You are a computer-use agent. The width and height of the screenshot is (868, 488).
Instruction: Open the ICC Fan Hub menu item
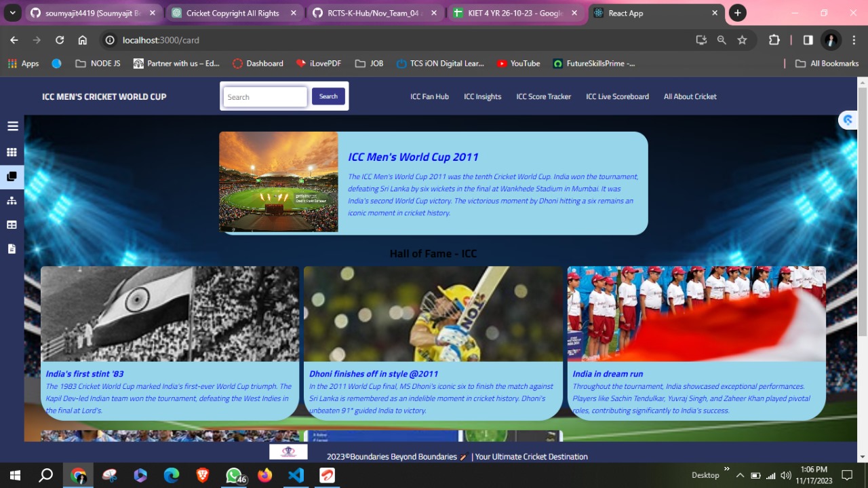[x=429, y=96]
